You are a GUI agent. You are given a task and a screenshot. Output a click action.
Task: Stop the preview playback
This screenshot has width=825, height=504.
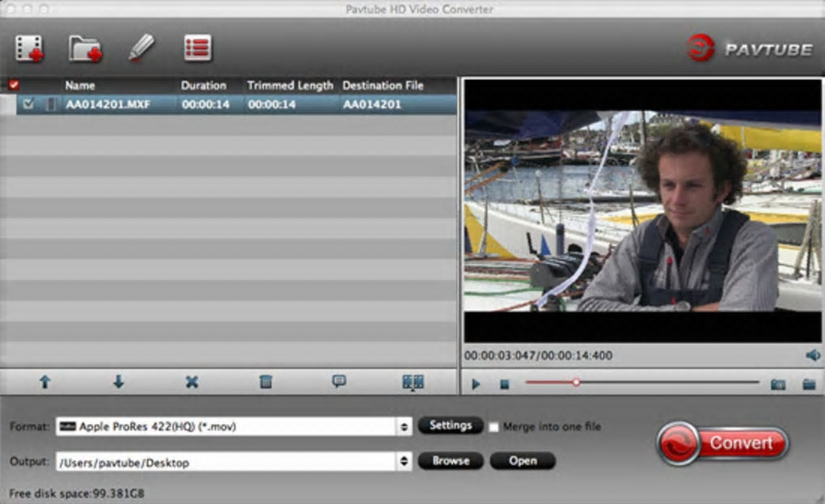[505, 384]
